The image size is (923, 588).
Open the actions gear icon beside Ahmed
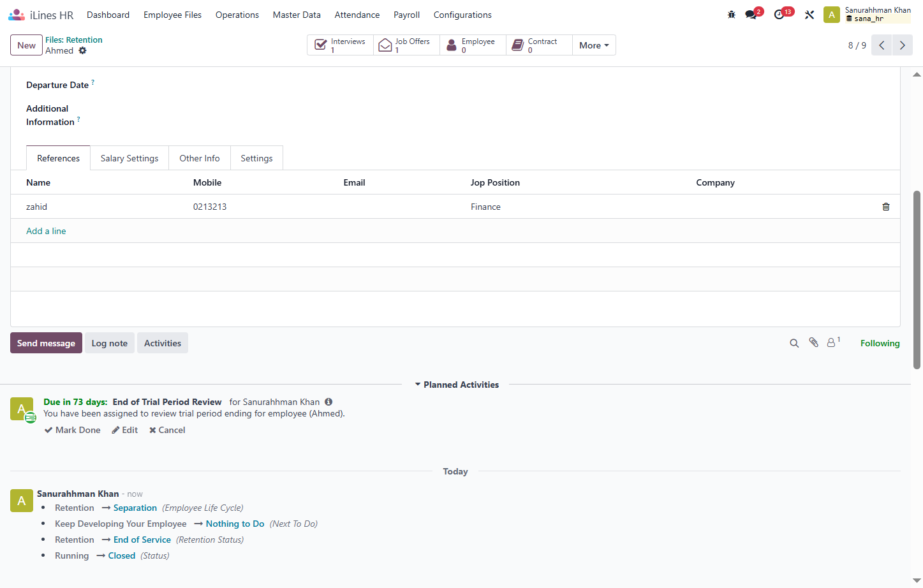click(x=82, y=50)
